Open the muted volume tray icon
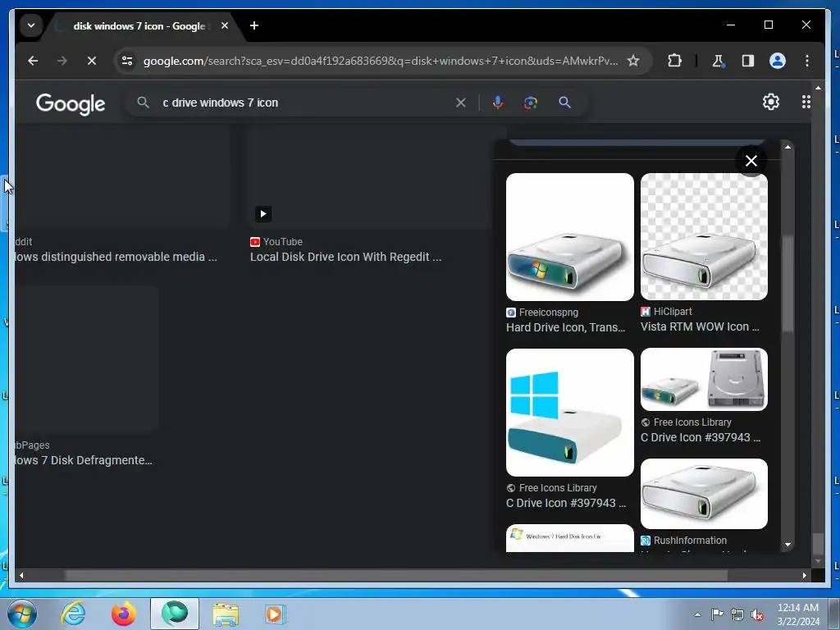The height and width of the screenshot is (630, 840). pos(757,614)
